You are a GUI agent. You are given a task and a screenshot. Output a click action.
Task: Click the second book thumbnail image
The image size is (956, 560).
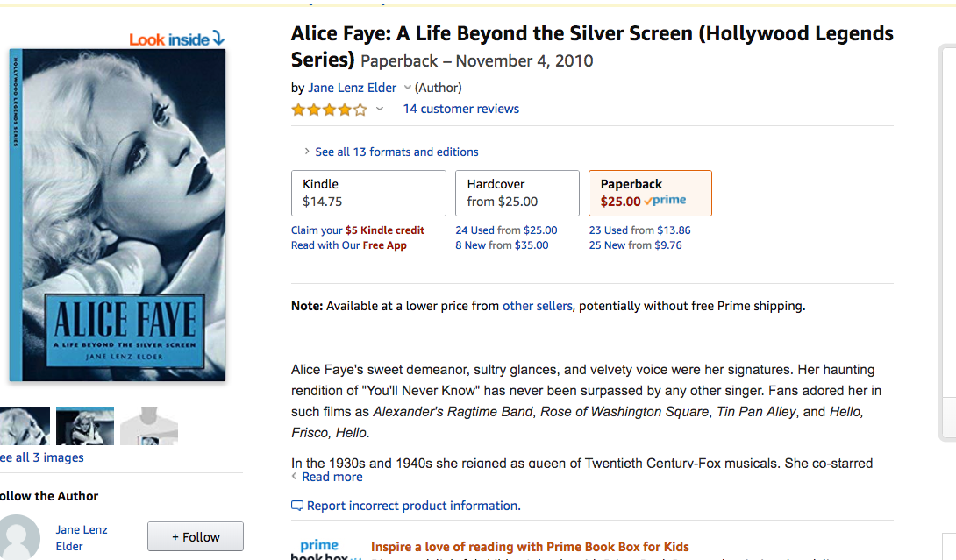pyautogui.click(x=85, y=425)
